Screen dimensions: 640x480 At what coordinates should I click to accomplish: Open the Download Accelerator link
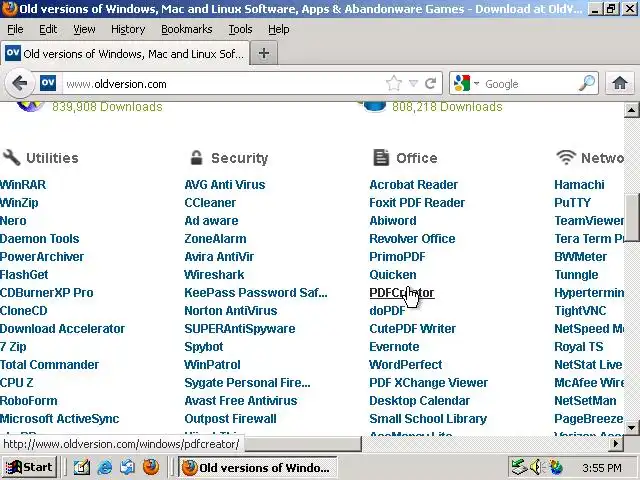click(62, 329)
